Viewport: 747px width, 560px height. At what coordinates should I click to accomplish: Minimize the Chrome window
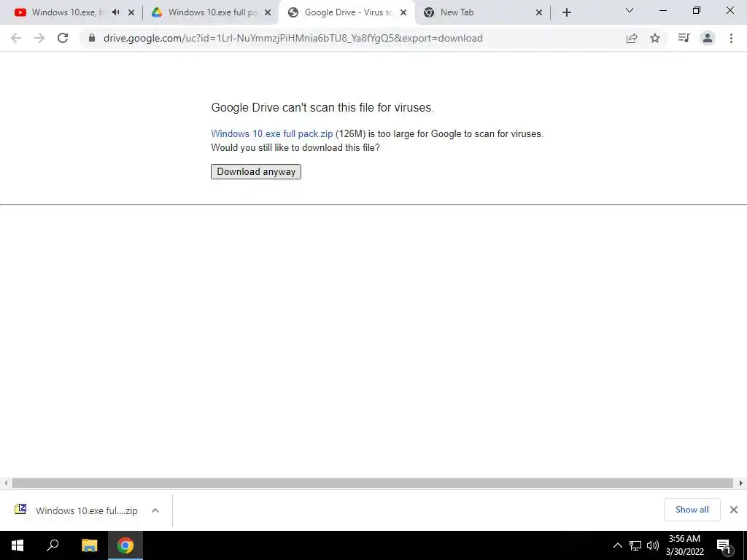662,10
